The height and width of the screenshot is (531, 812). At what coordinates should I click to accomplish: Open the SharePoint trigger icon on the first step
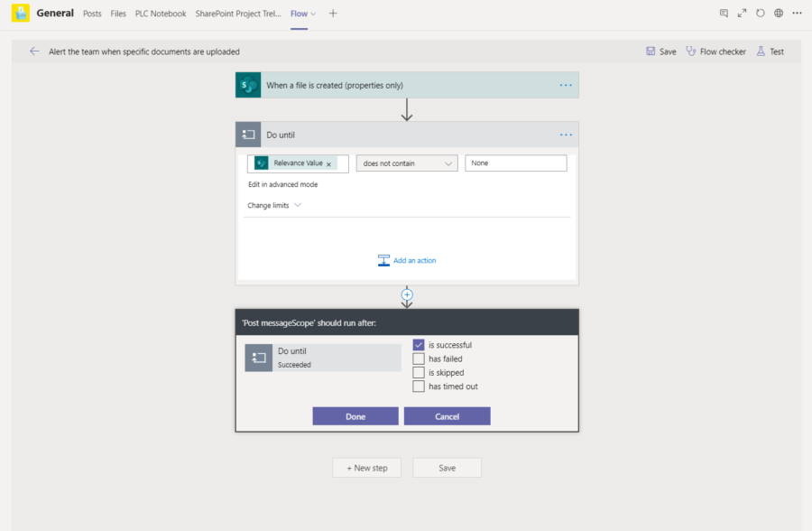point(247,85)
